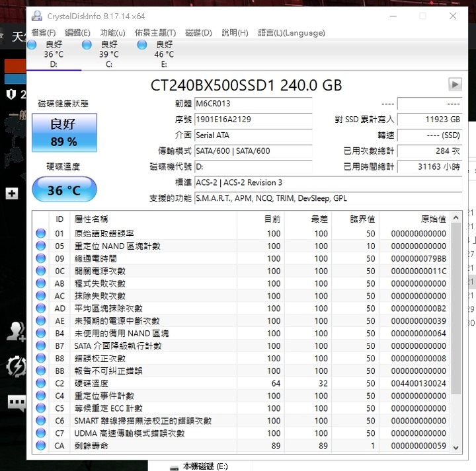Click the serial number field 1901E16A2129

[x=253, y=120]
